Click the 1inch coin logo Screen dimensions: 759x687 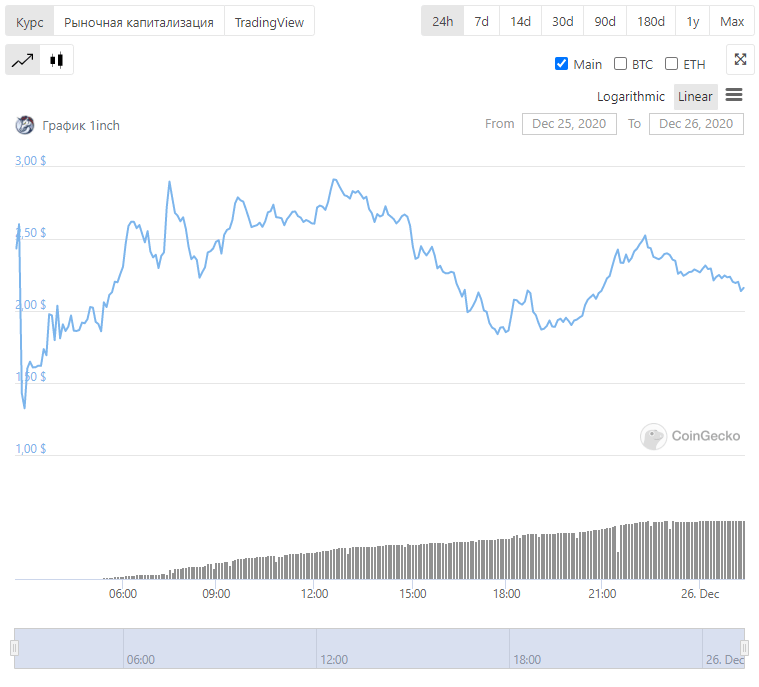pyautogui.click(x=25, y=125)
